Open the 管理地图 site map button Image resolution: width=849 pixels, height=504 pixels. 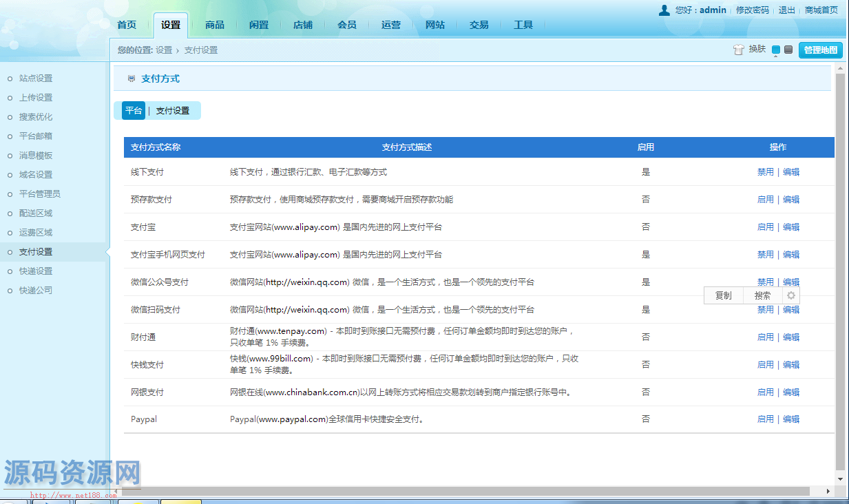(x=820, y=50)
